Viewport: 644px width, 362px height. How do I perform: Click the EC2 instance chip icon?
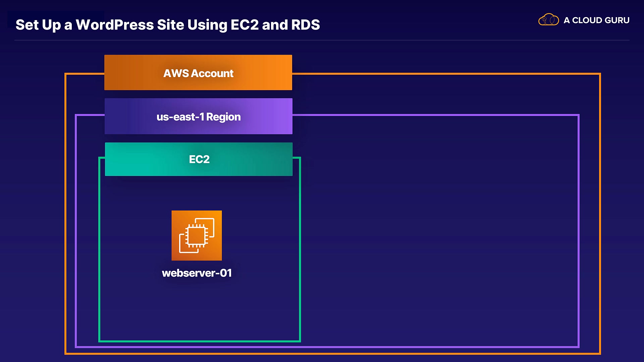pyautogui.click(x=197, y=235)
